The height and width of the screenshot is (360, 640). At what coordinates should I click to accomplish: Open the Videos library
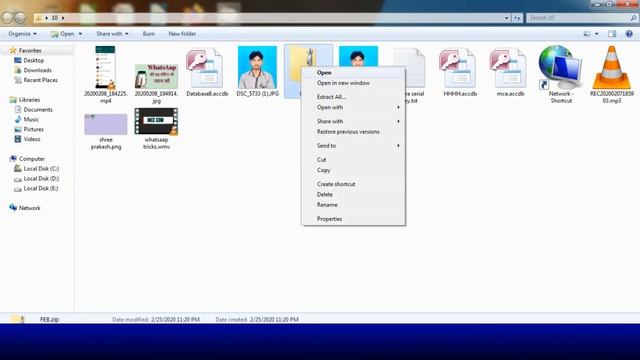pyautogui.click(x=32, y=139)
